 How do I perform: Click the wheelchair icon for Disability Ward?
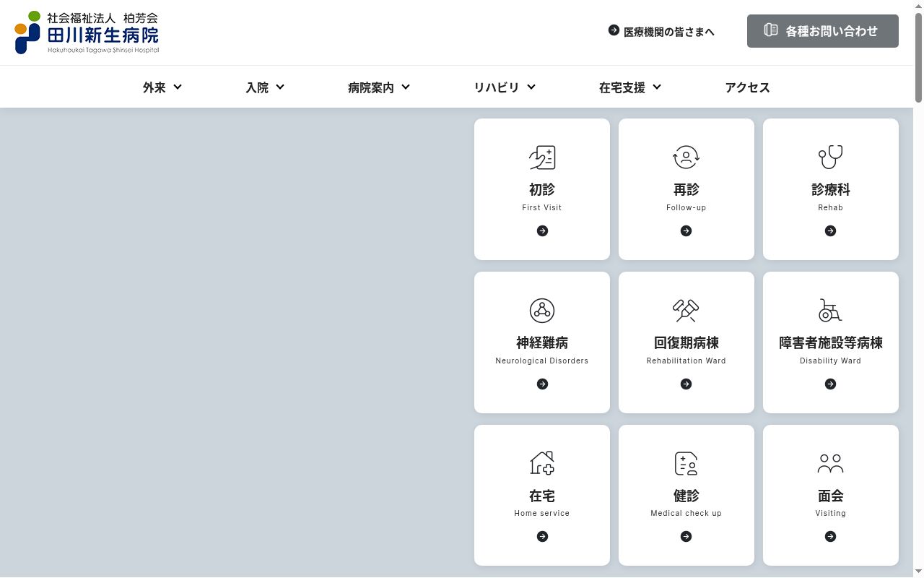pos(831,311)
